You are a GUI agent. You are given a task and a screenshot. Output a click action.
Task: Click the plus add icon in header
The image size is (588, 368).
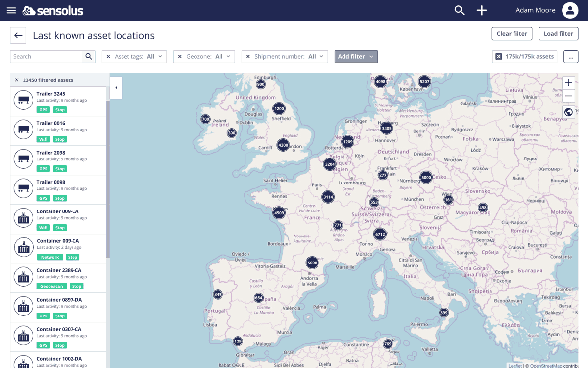[482, 10]
